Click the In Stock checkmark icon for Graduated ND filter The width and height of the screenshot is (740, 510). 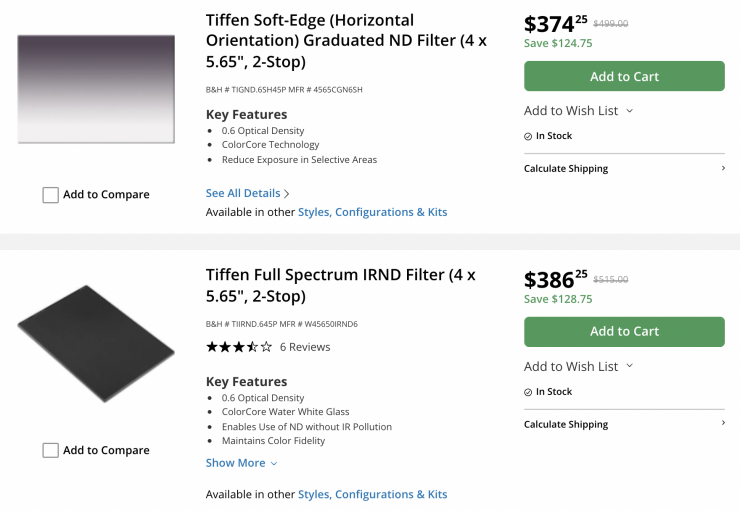pos(529,136)
